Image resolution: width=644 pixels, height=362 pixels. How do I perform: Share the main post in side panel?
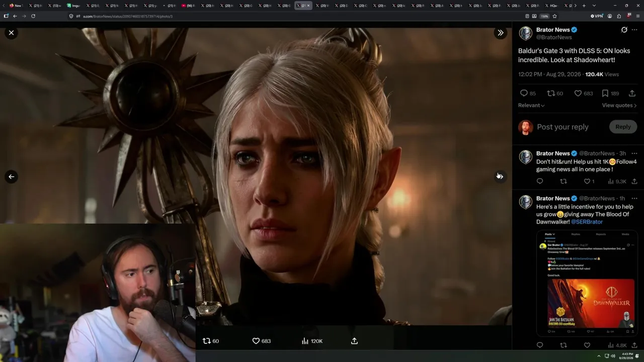tap(632, 93)
